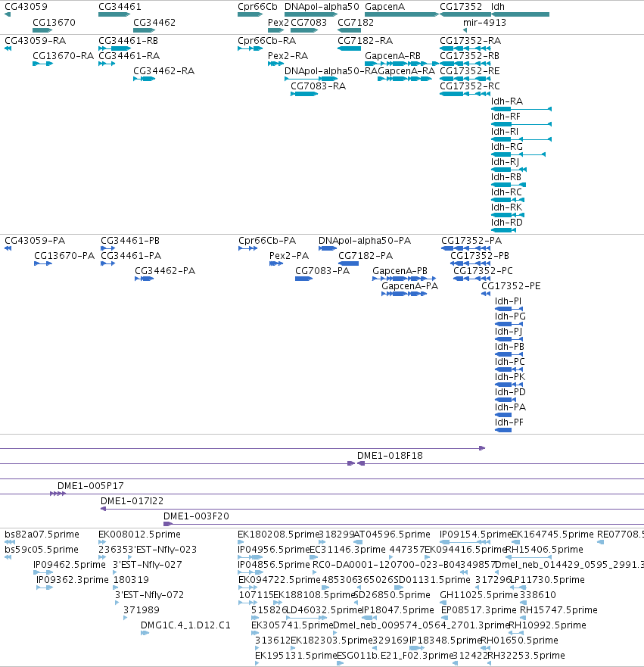Click the RH15406.5prime EST feature
The image size is (644, 667).
click(x=528, y=557)
